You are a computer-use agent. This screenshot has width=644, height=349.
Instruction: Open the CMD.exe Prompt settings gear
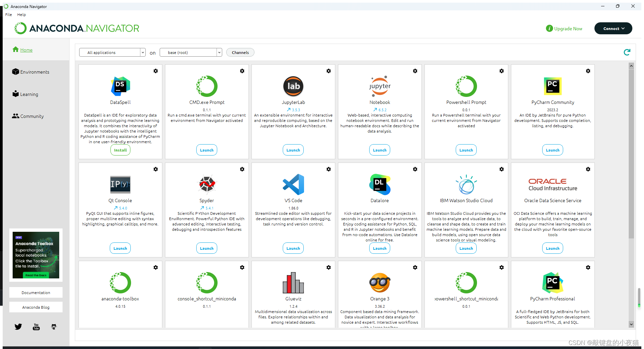click(x=242, y=71)
